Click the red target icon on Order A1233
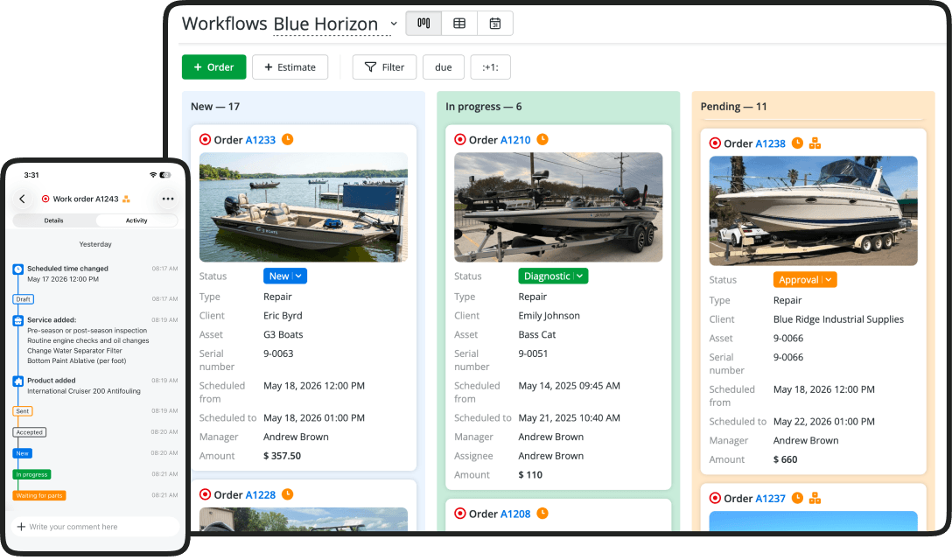Image resolution: width=952 pixels, height=560 pixels. pos(206,140)
